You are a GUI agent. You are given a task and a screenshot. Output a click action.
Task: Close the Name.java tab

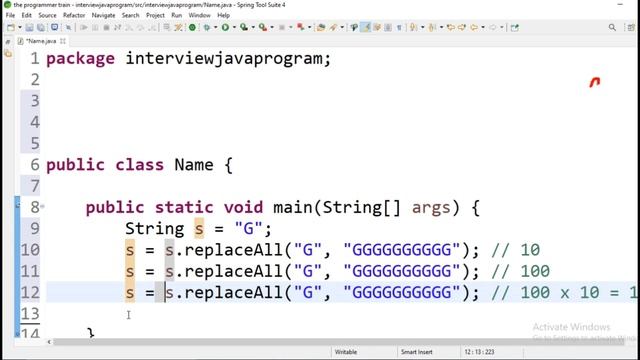coord(63,41)
